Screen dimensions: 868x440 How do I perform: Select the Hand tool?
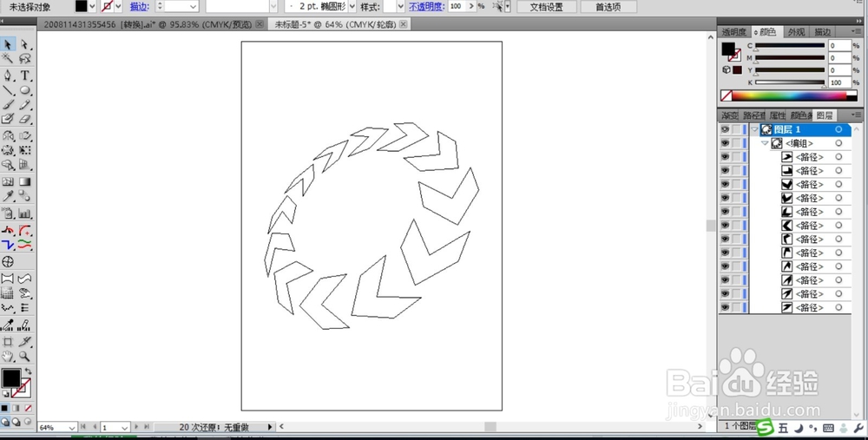tap(8, 356)
